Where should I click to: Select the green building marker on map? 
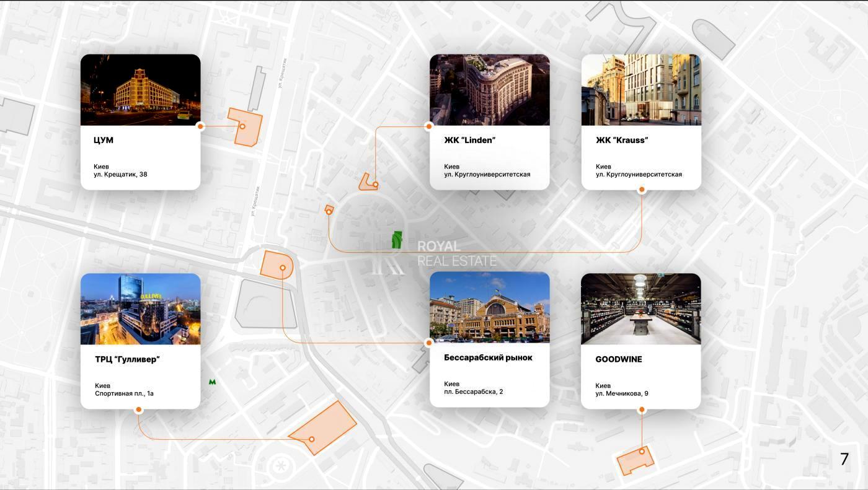(397, 239)
